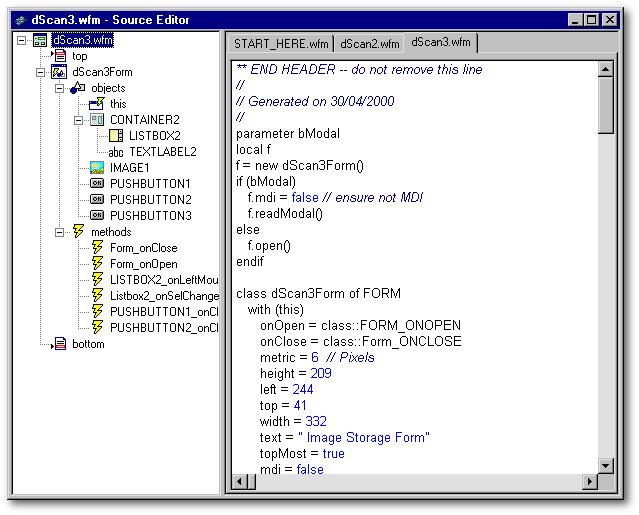Collapse the methods tree branch
The height and width of the screenshot is (515, 639).
tap(60, 232)
